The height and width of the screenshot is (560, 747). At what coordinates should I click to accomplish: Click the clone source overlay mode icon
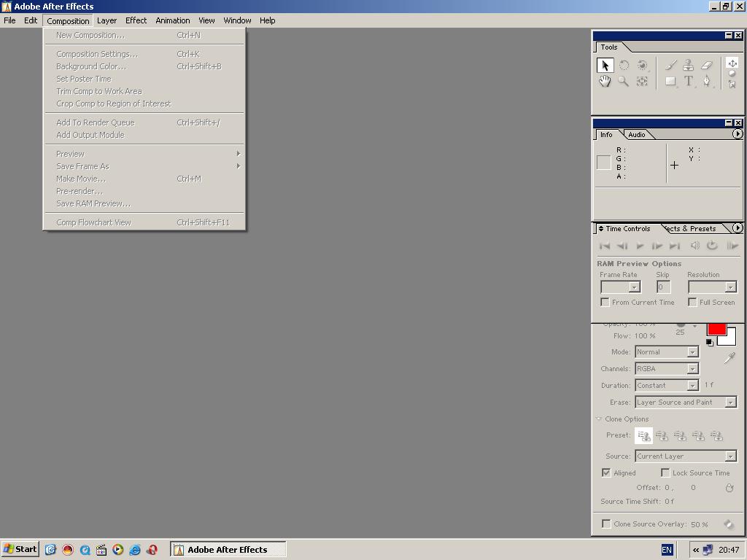tap(729, 524)
